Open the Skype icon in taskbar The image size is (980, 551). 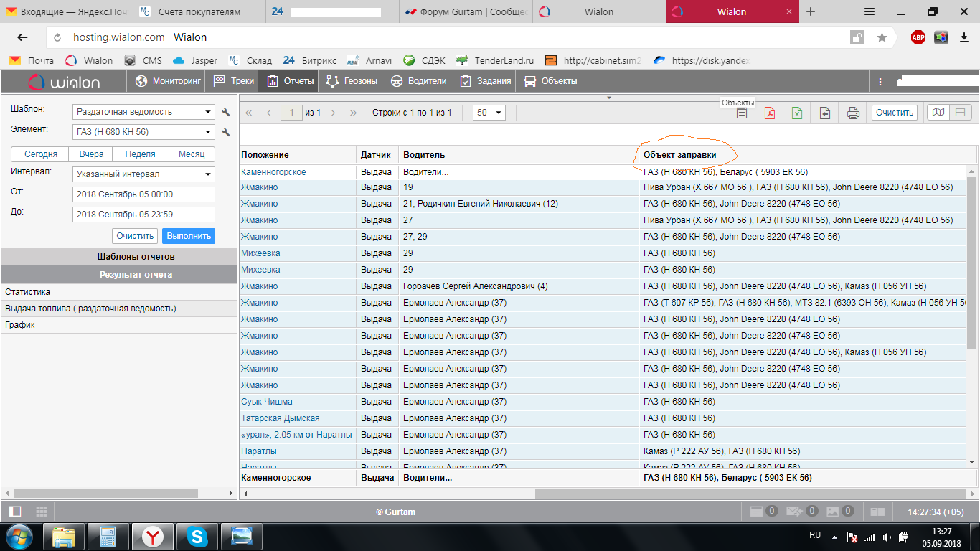click(x=197, y=535)
